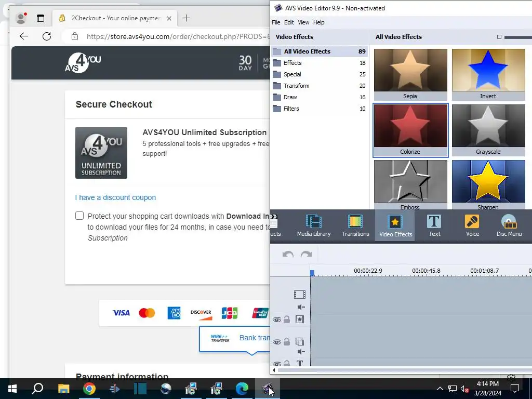
Task: Hide the text track with eye icon
Action: click(x=277, y=364)
